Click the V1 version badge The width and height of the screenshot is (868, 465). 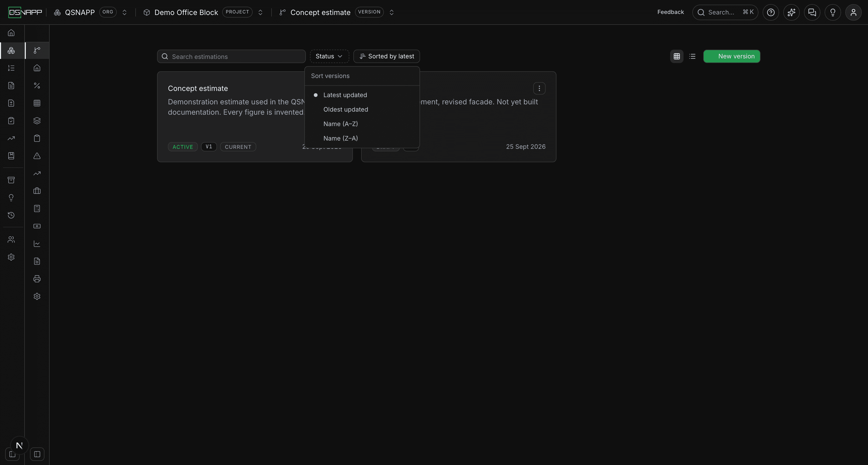(209, 147)
